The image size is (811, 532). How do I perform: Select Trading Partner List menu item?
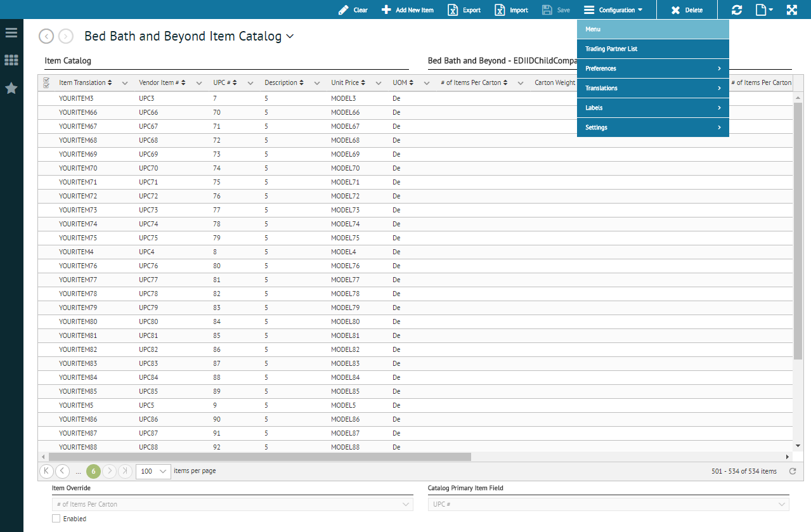[653, 49]
